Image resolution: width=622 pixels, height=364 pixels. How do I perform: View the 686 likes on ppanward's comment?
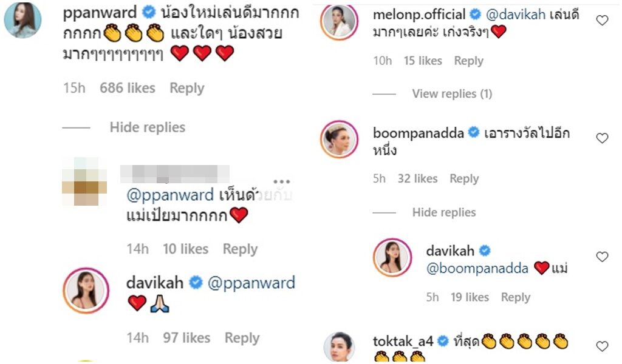tap(128, 88)
